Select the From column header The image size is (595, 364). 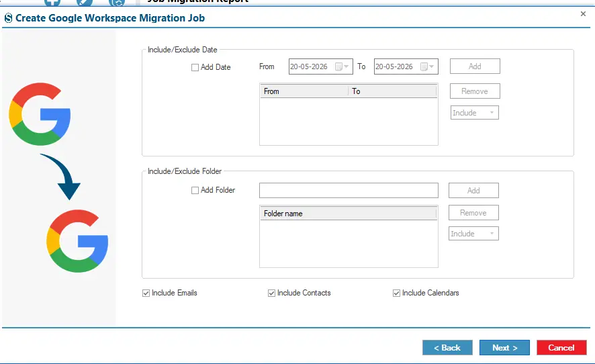tap(304, 91)
